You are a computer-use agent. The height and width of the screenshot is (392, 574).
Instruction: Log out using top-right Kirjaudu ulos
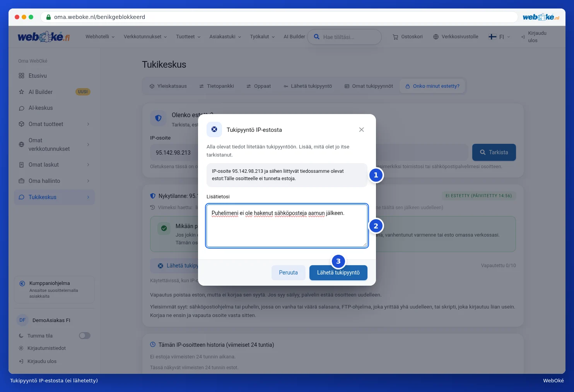pyautogui.click(x=534, y=37)
